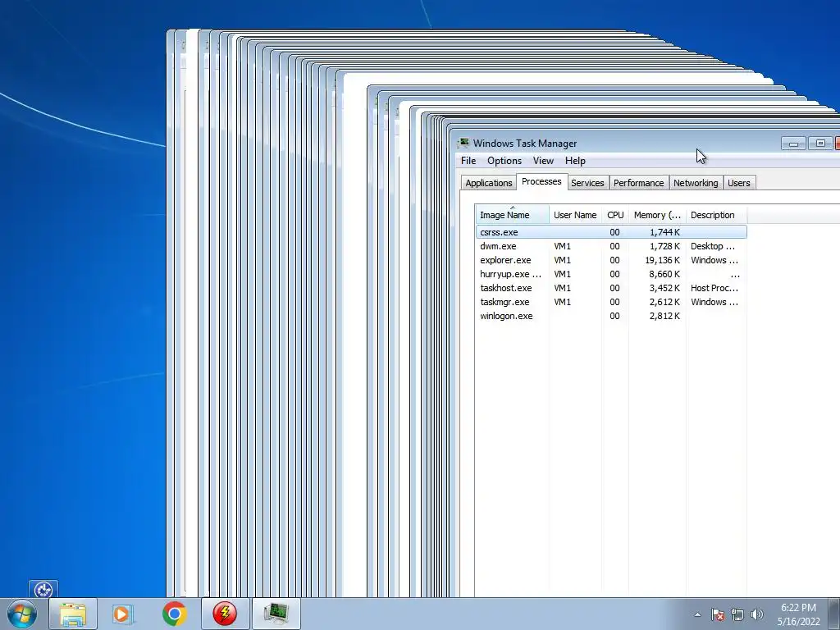Open the volume speaker tray icon

757,614
